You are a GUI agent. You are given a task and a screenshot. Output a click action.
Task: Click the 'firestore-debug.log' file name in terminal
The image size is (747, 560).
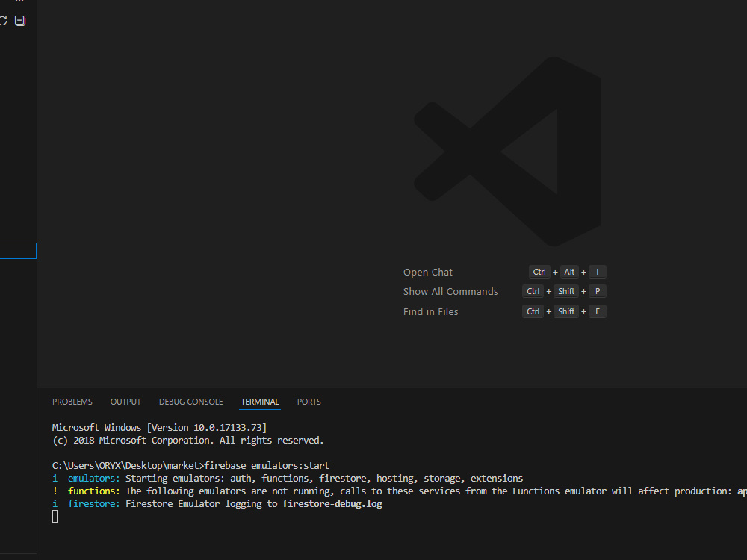point(332,504)
